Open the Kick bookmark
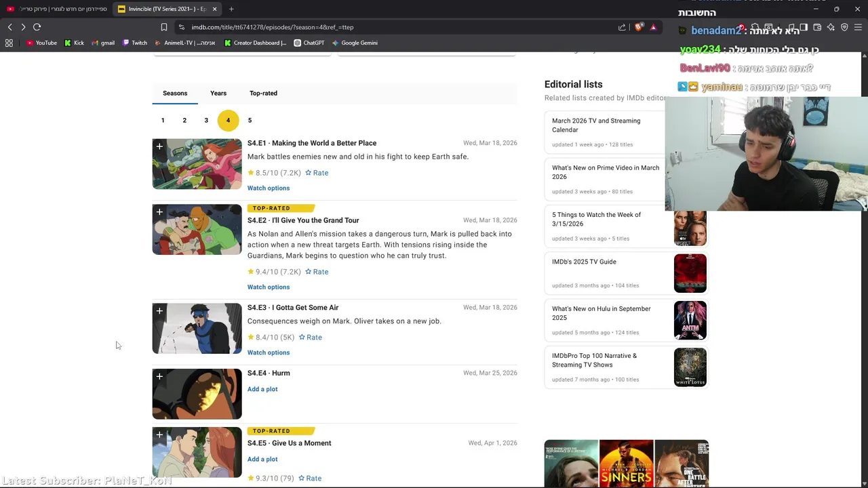The width and height of the screenshot is (868, 488). [x=74, y=43]
